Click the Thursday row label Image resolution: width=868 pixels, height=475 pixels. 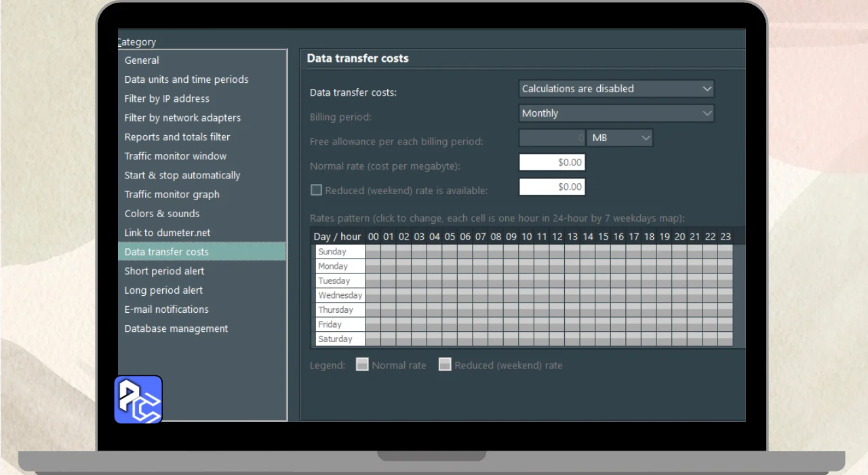coord(340,309)
